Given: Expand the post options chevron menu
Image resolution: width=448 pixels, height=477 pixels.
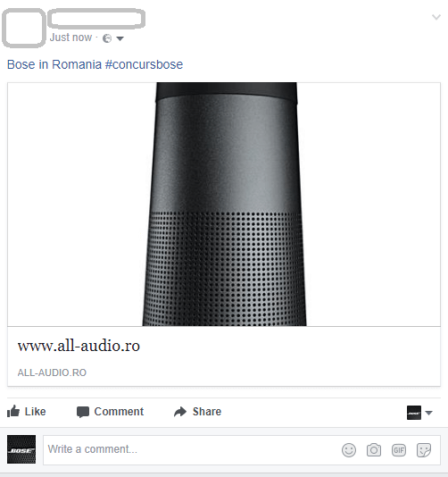Looking at the screenshot, I should click(436, 17).
